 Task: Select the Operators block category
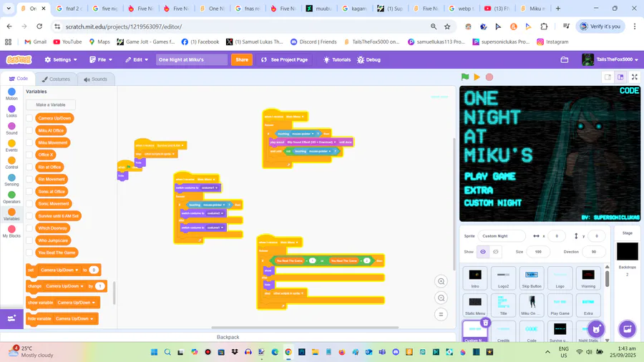(x=11, y=197)
